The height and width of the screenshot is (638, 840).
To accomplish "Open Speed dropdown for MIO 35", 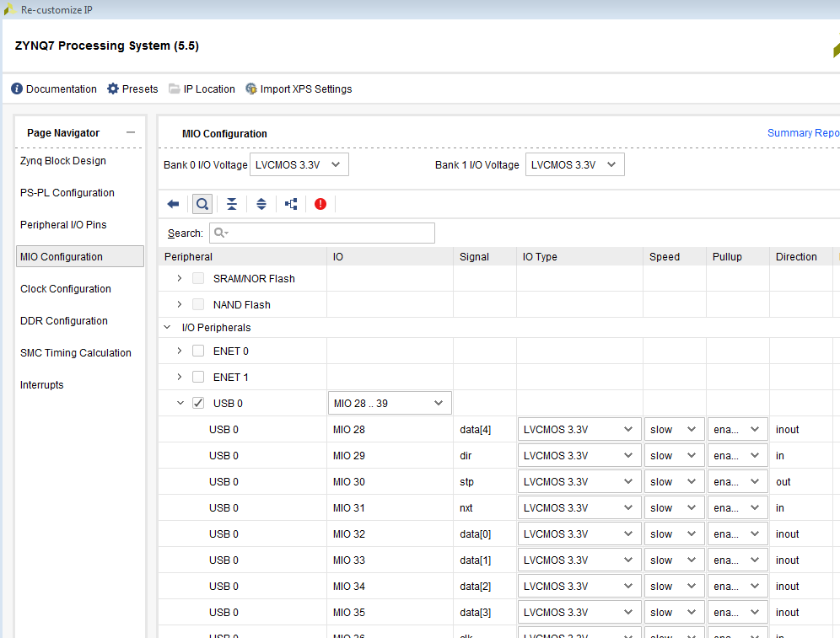I will (x=674, y=613).
